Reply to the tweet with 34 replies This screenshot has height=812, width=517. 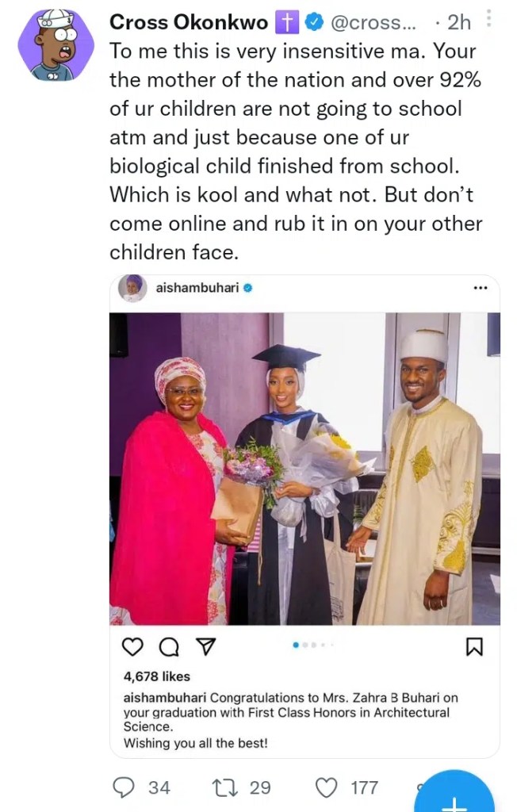124,787
